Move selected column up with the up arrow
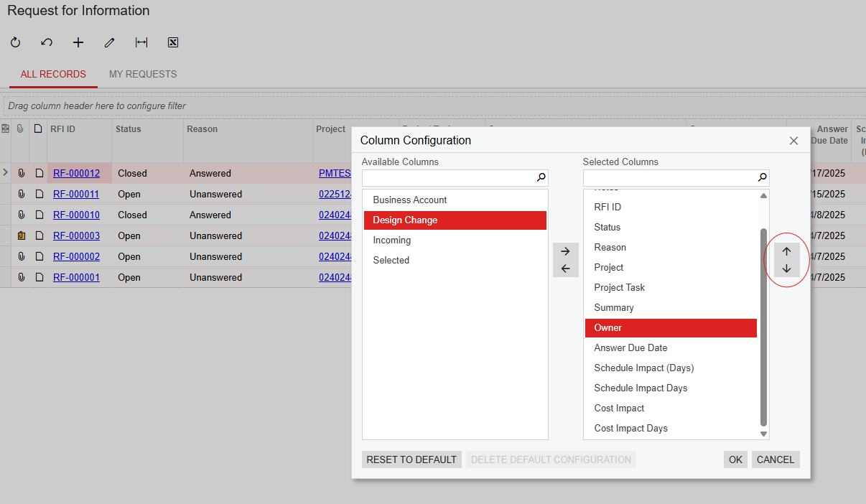The width and height of the screenshot is (866, 504). pyautogui.click(x=786, y=251)
